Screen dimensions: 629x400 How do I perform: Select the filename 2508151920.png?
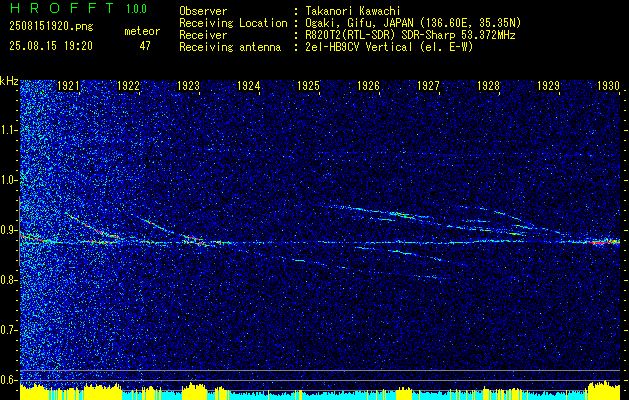[51, 27]
